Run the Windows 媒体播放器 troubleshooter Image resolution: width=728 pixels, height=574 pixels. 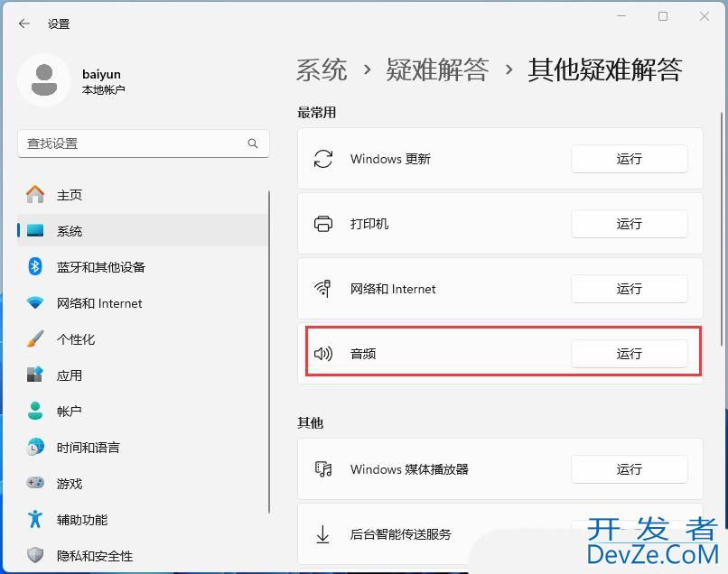tap(630, 469)
